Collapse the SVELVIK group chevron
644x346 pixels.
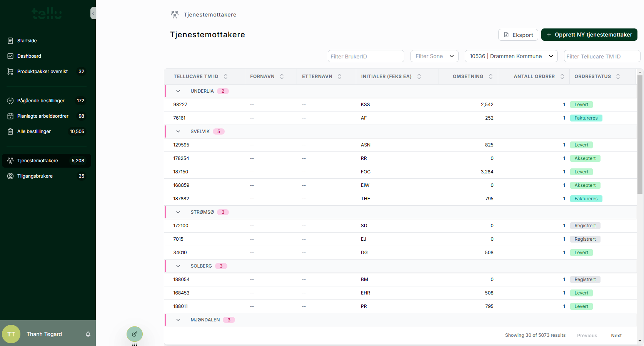178,131
